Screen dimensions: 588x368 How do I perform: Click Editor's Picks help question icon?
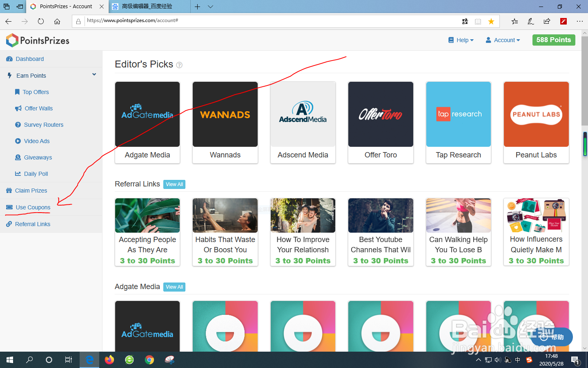(179, 65)
